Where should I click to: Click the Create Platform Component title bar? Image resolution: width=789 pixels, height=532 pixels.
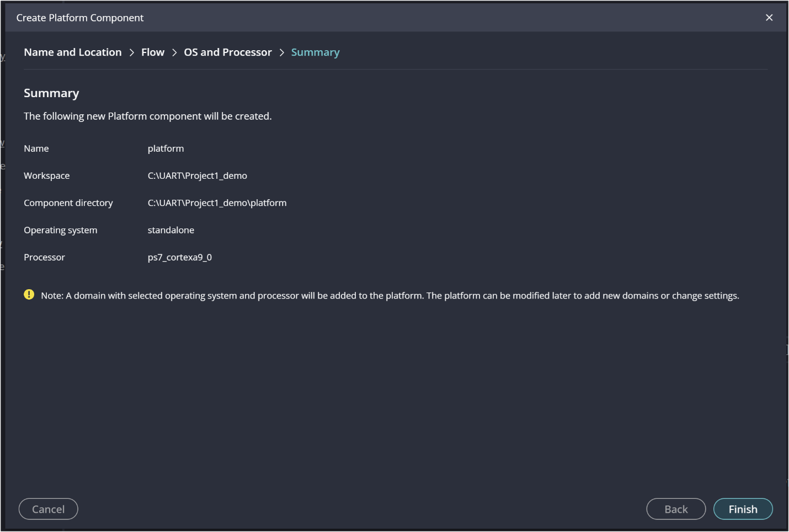click(x=80, y=17)
